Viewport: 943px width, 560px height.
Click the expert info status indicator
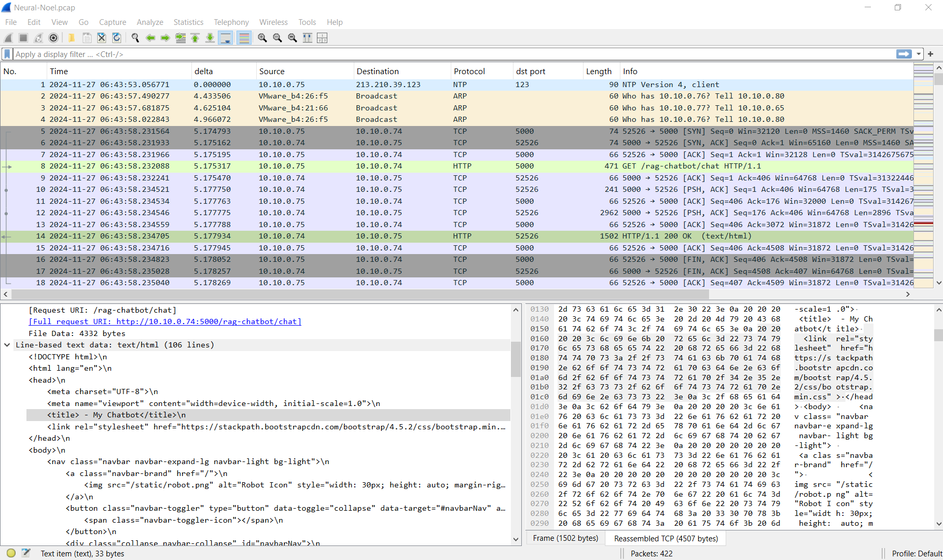pos(11,553)
